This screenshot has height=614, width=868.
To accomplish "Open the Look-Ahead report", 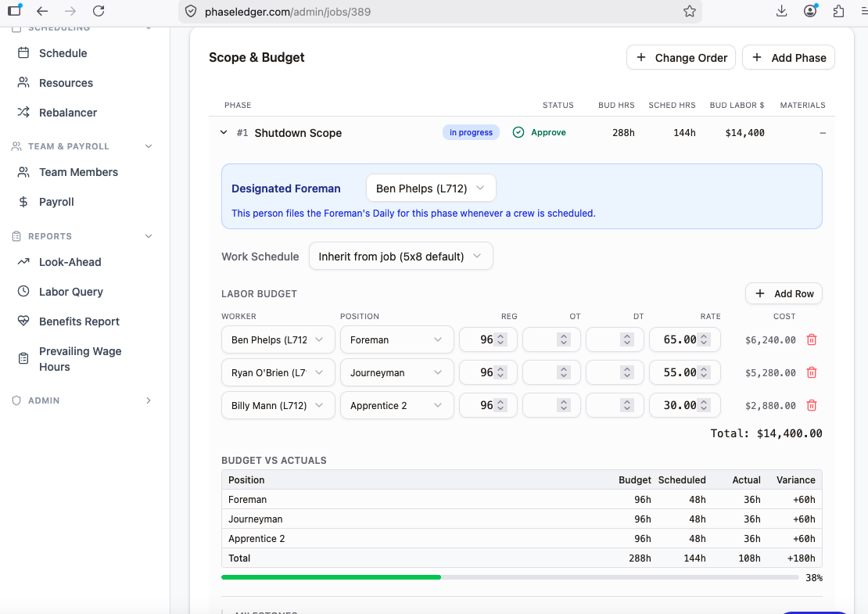I will [x=70, y=262].
